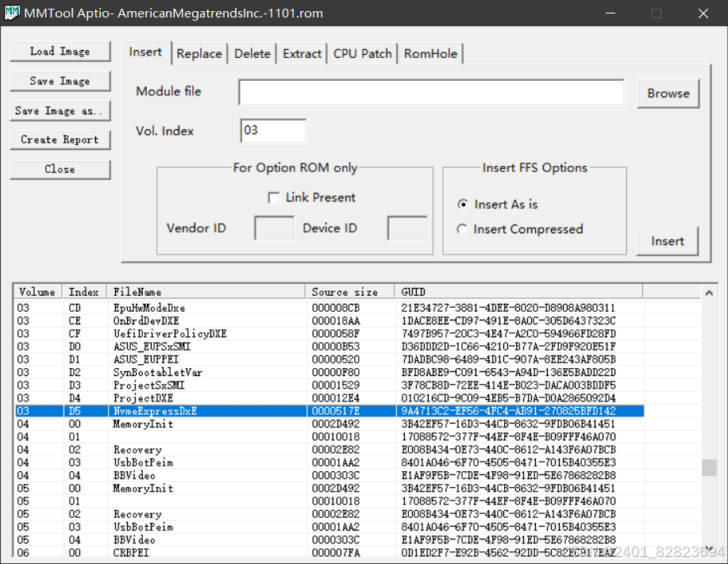Click the MMTool app icon in title bar

pos(12,13)
